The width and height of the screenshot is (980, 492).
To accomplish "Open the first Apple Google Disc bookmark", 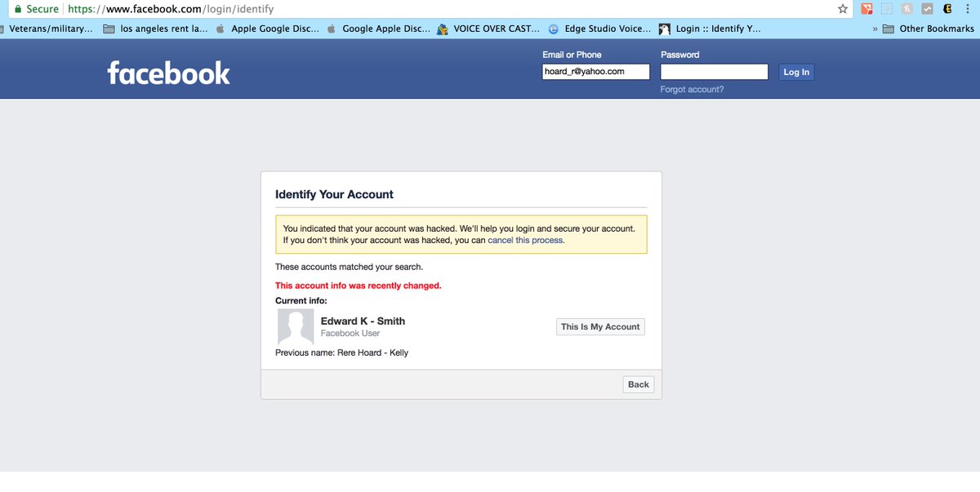I will click(266, 29).
